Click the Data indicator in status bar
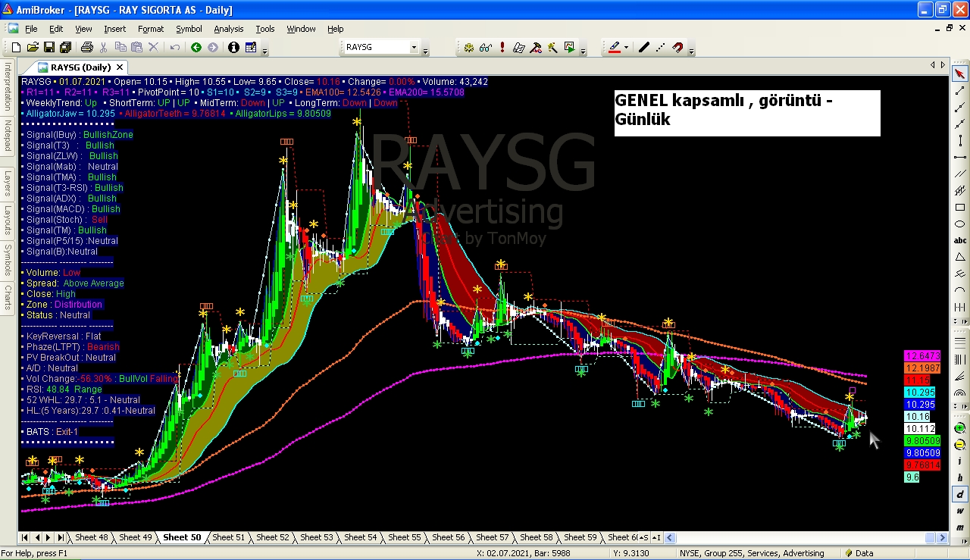The height and width of the screenshot is (560, 970). [x=859, y=553]
